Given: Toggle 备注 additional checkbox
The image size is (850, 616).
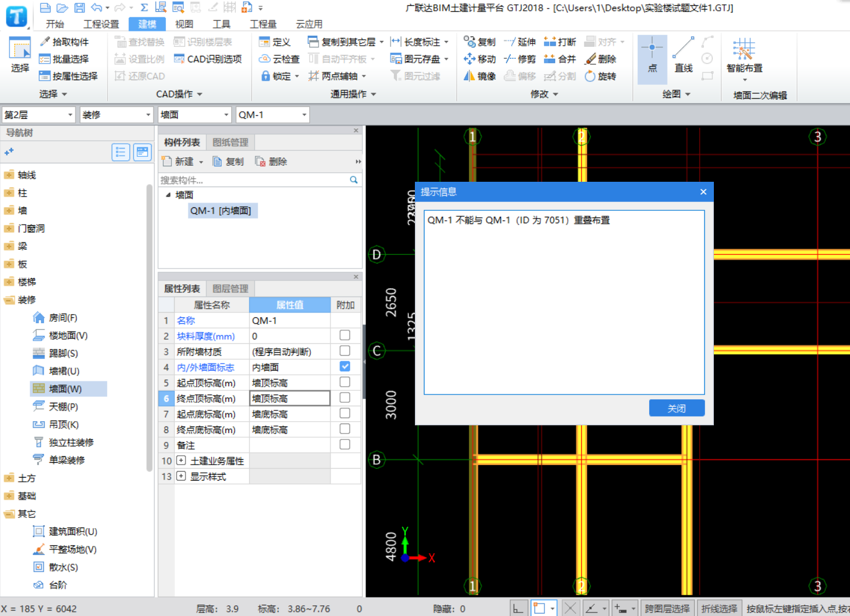Looking at the screenshot, I should [x=345, y=444].
